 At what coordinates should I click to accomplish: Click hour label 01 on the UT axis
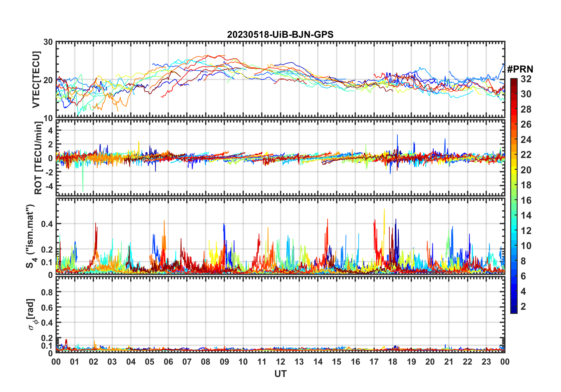(75, 362)
